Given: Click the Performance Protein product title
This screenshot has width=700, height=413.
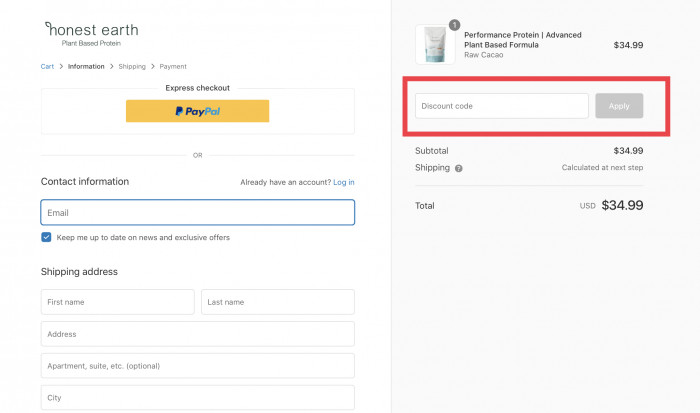Looking at the screenshot, I should click(x=522, y=40).
